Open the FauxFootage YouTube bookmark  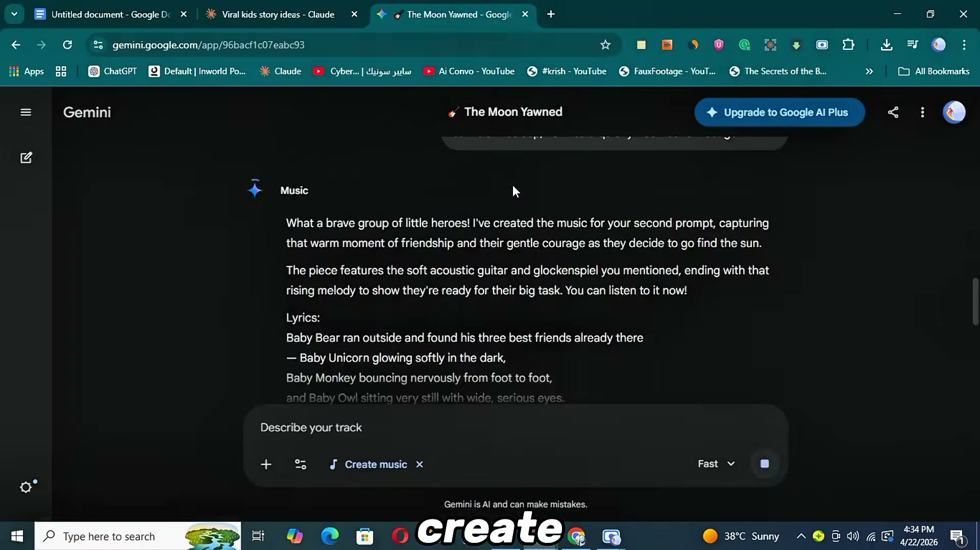coord(667,71)
